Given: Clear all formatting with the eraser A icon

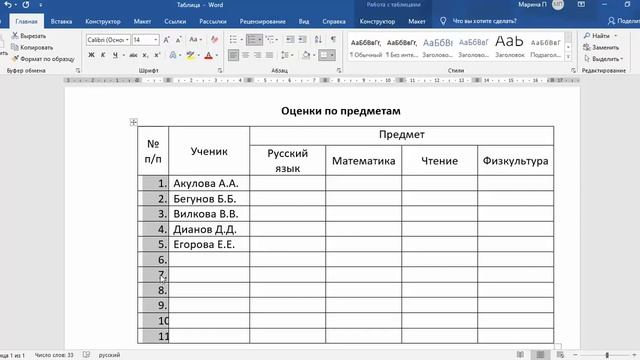Looking at the screenshot, I should tap(214, 40).
